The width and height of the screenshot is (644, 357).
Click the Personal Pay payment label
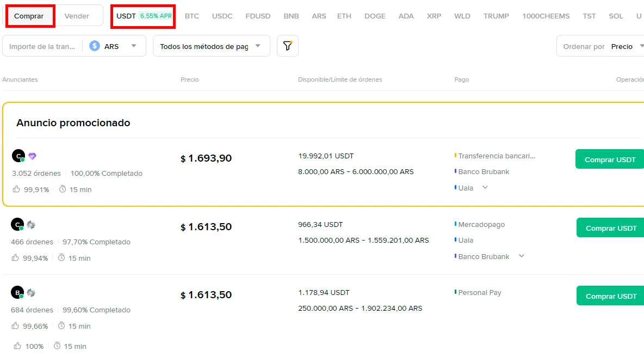click(x=480, y=292)
